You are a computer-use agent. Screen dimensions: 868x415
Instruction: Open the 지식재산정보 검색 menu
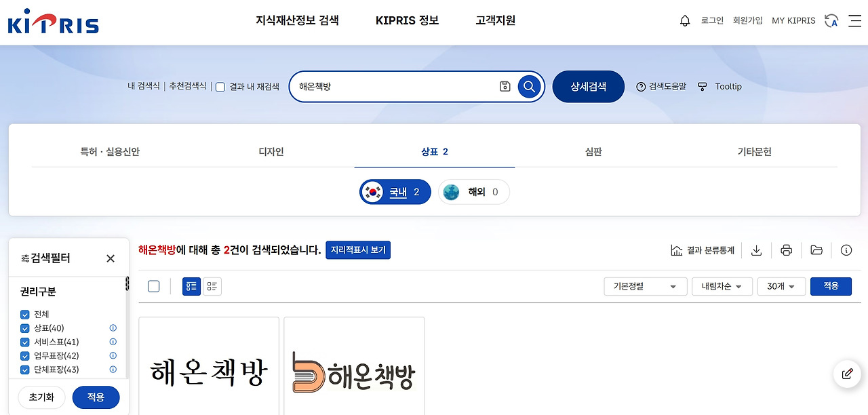coord(297,20)
